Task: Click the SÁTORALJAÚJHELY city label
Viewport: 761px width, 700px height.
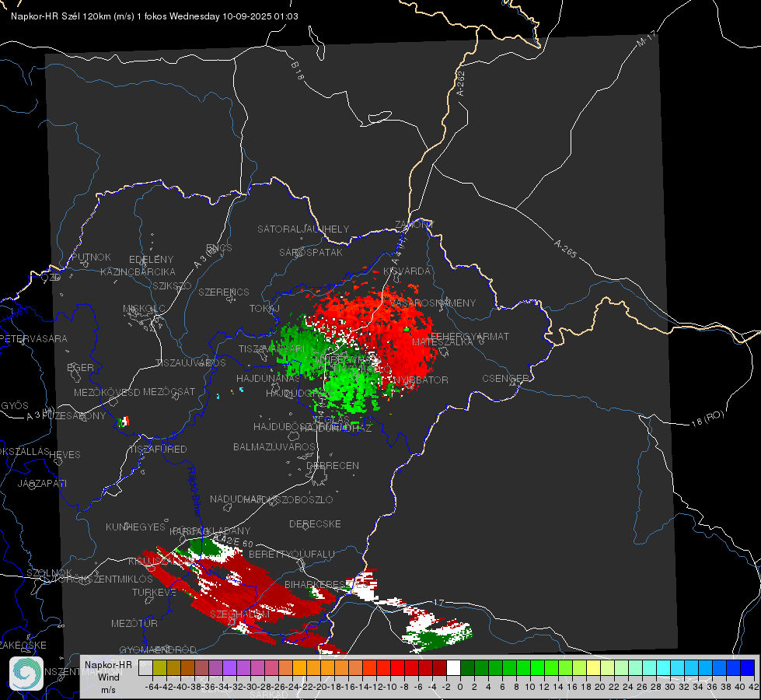Action: [x=303, y=229]
